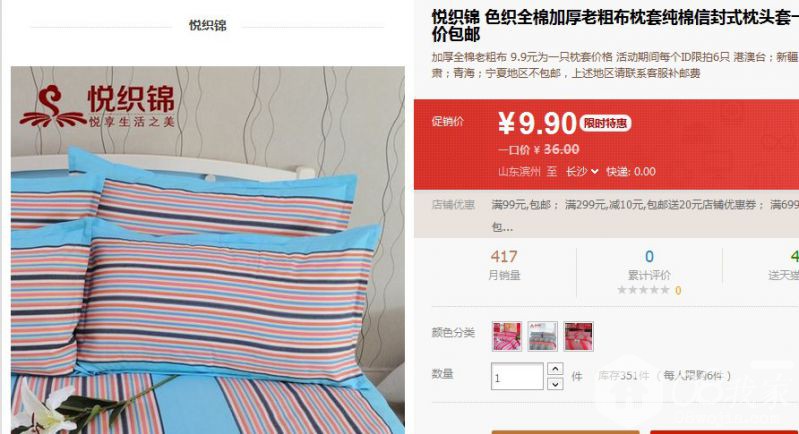Select the first pink bedding color thumbnail
This screenshot has width=799, height=434.
pyautogui.click(x=507, y=336)
